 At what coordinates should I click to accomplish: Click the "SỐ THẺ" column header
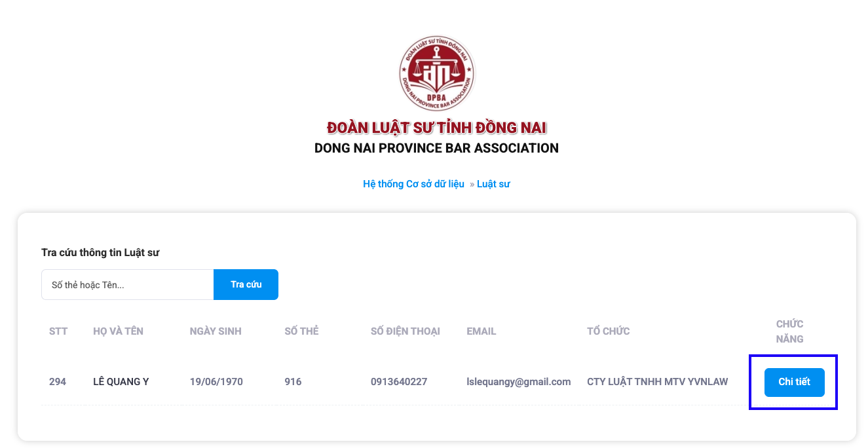pos(301,331)
